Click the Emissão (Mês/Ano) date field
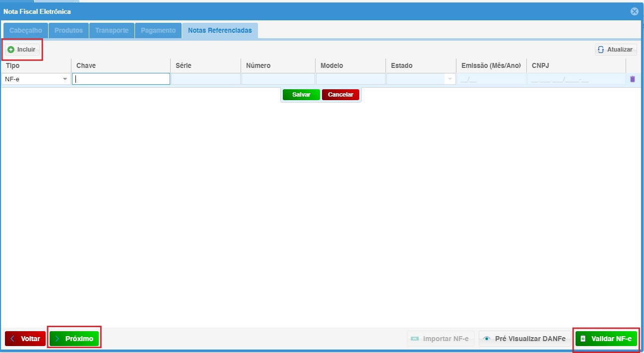Viewport: 644px width, 353px height. pyautogui.click(x=491, y=79)
